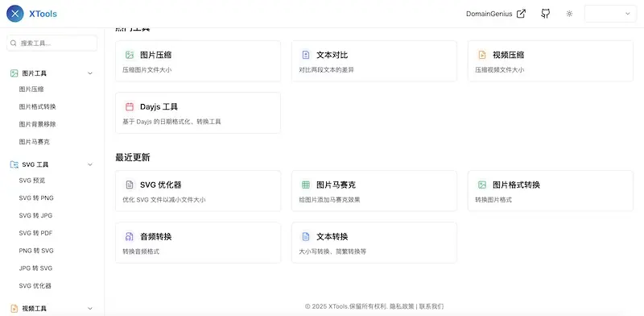Viewport: 644px width, 316px height.
Task: Click the 图片压缩 card image icon
Action: click(130, 55)
